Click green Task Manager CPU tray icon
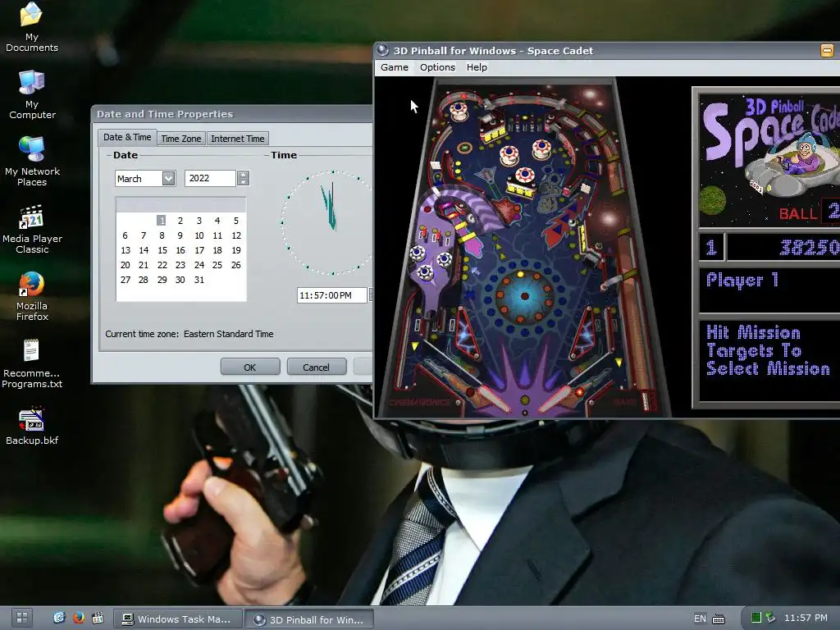This screenshot has height=630, width=840. pos(756,618)
